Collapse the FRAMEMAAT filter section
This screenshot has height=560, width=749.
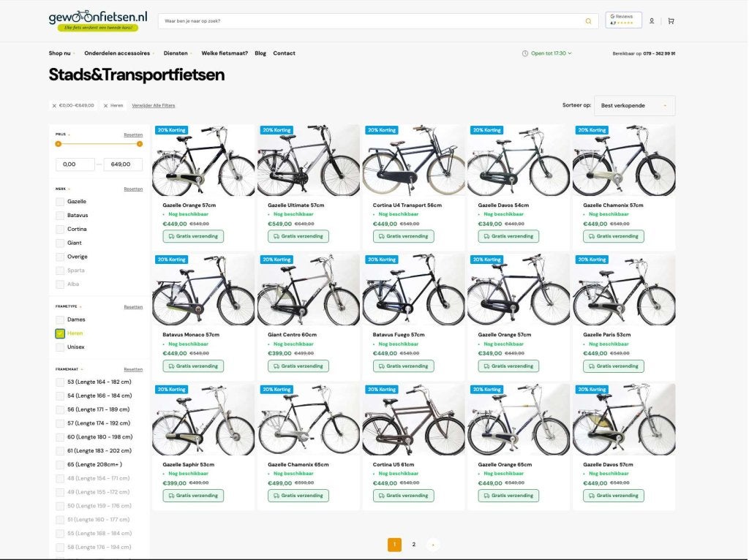coord(69,369)
